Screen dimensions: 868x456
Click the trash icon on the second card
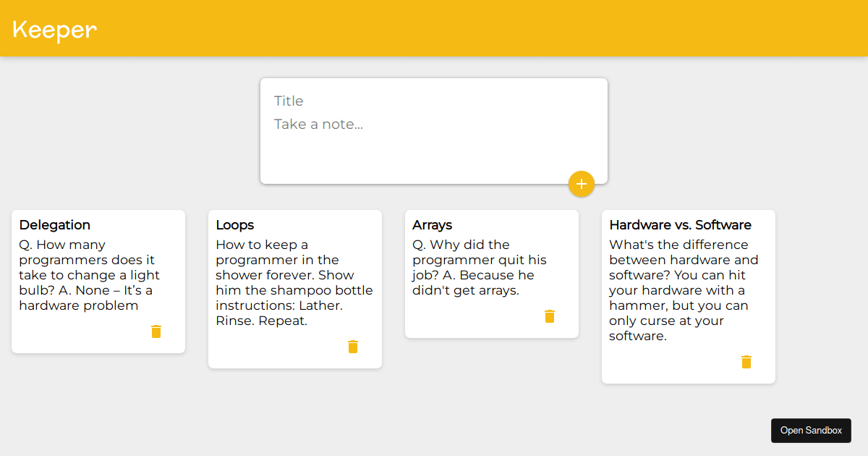tap(353, 347)
